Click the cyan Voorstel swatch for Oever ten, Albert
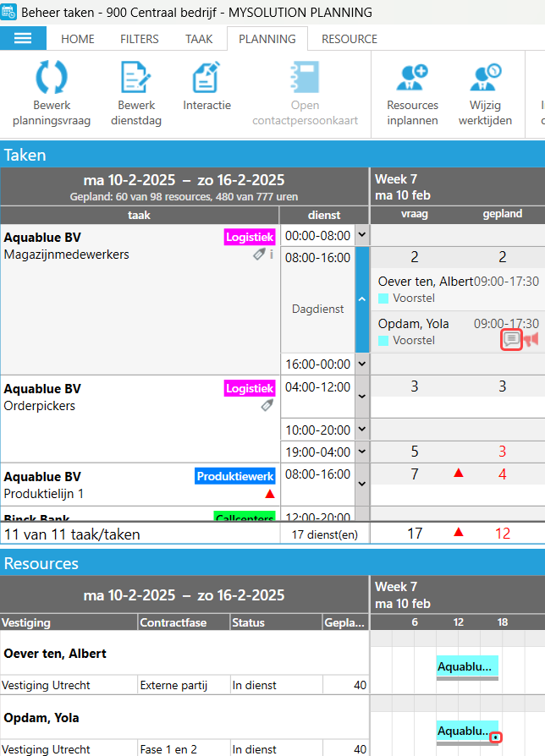 383,299
